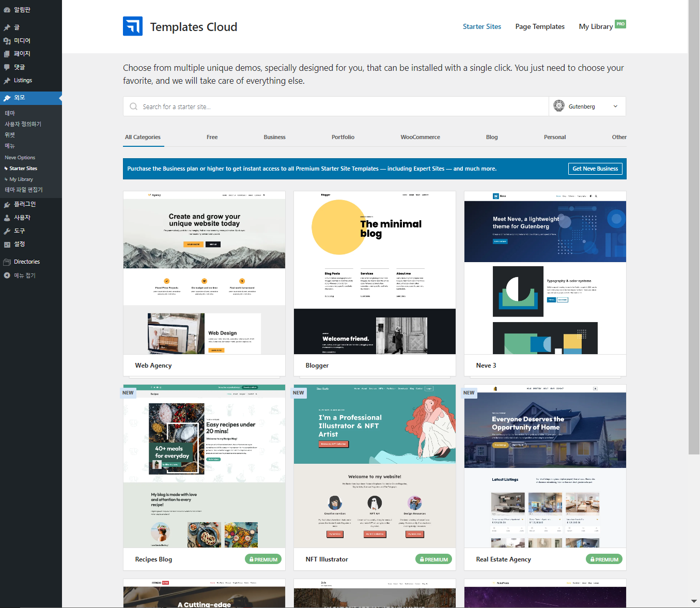700x608 pixels.
Task: Select the Other category tab
Action: click(x=619, y=137)
